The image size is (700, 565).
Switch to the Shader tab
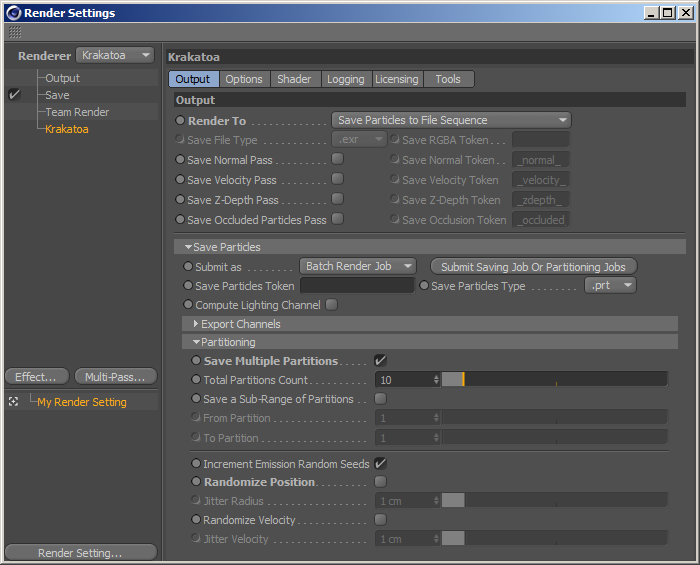point(294,79)
